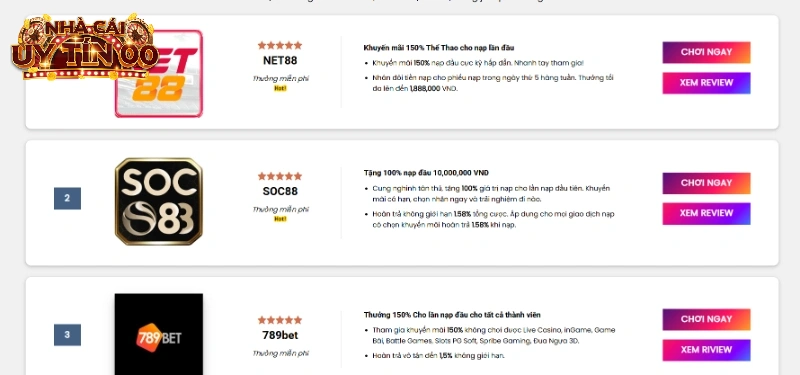Click Chơi Ngay button for SOC88
Viewport: 800px width, 375px height.
[x=706, y=183]
